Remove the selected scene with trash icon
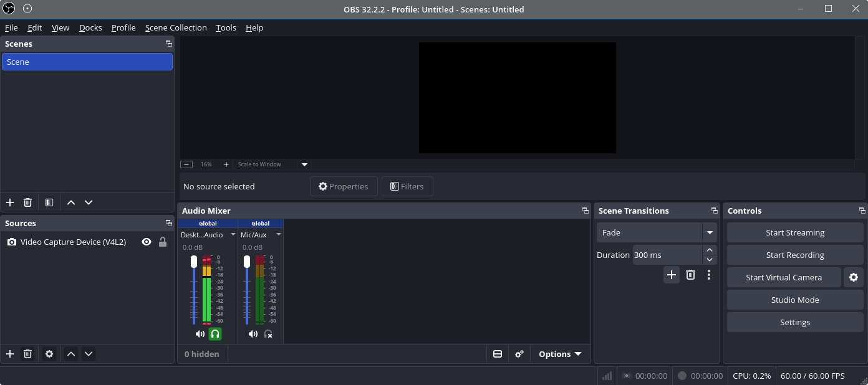 coord(27,202)
